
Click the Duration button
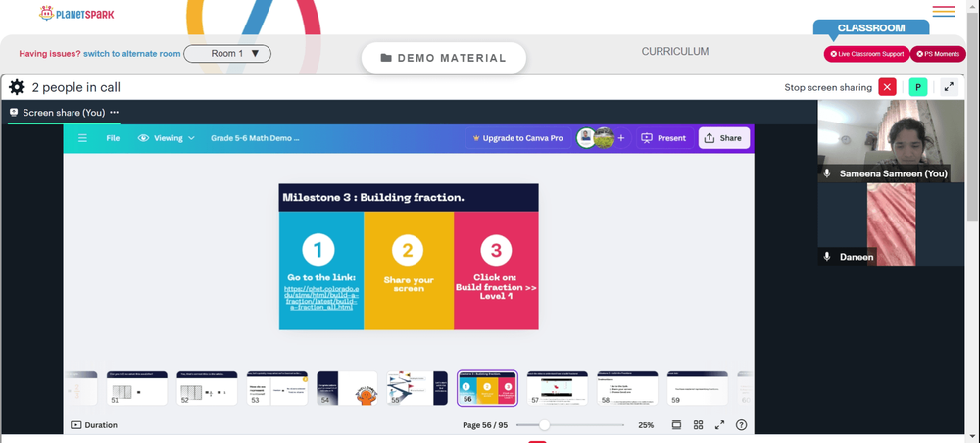(94, 425)
